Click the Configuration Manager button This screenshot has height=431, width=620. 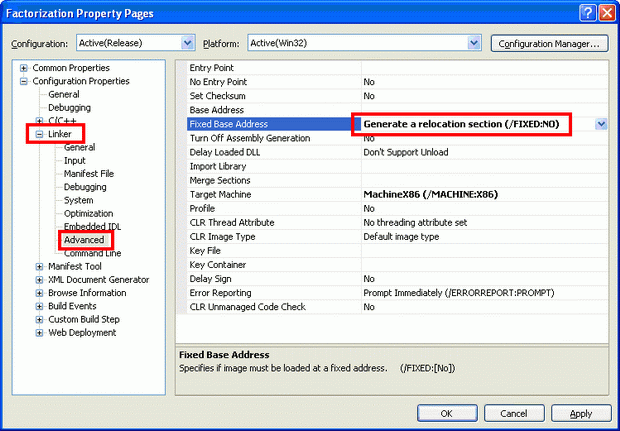(549, 44)
